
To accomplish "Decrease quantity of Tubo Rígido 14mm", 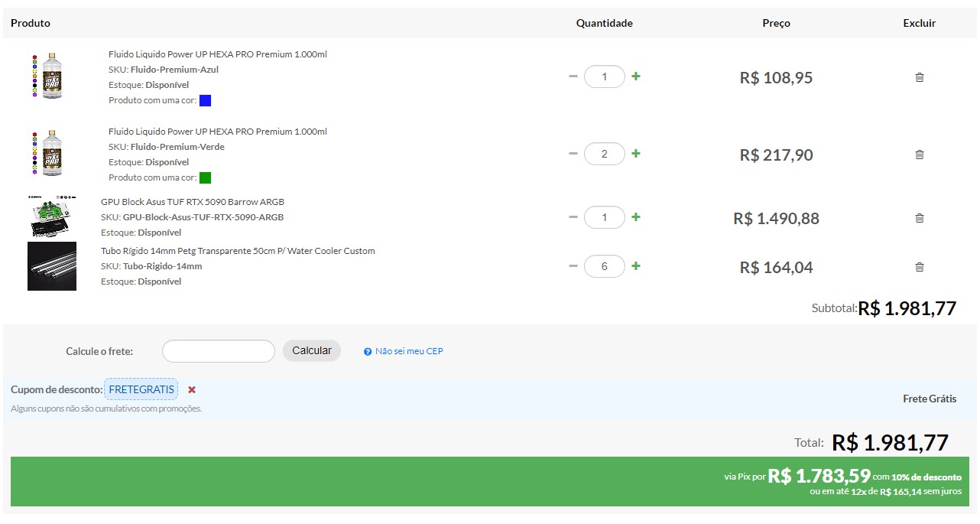I will [573, 266].
